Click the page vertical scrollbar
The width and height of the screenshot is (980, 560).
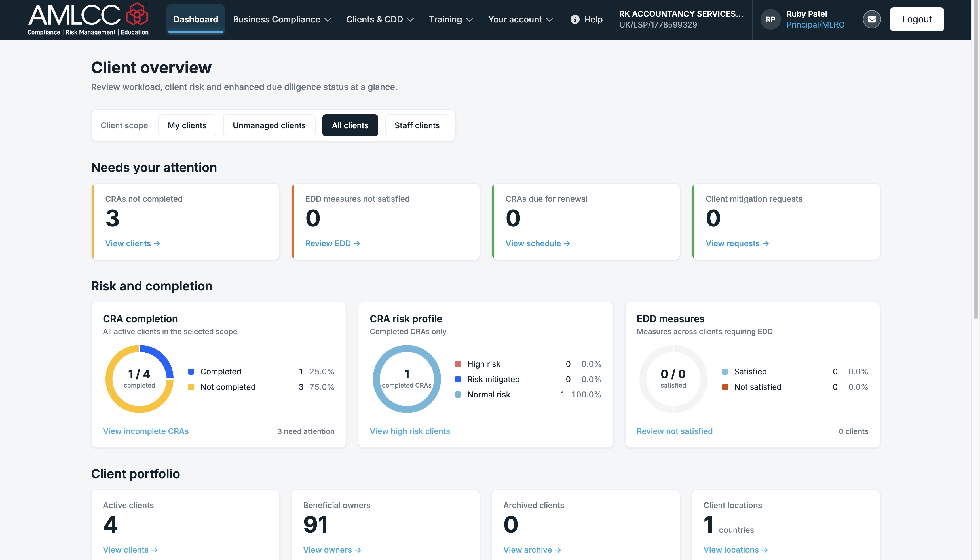(976, 160)
